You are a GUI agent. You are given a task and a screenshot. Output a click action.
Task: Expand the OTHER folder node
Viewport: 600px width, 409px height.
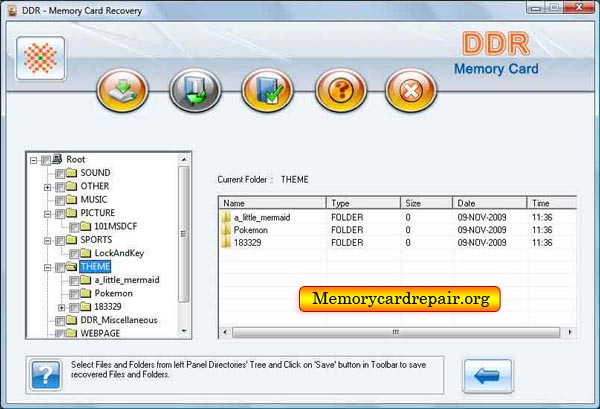point(47,187)
